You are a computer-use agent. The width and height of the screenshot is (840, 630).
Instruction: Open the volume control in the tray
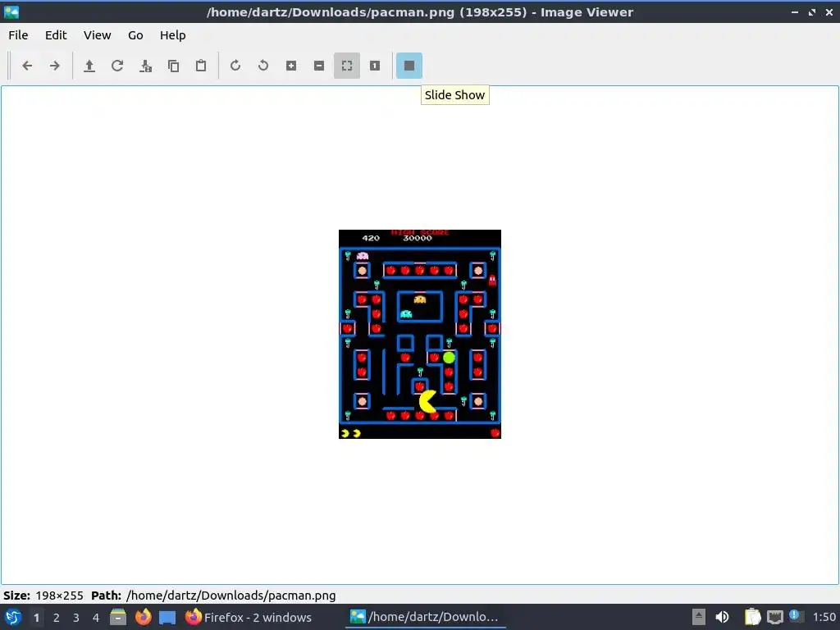coord(722,617)
